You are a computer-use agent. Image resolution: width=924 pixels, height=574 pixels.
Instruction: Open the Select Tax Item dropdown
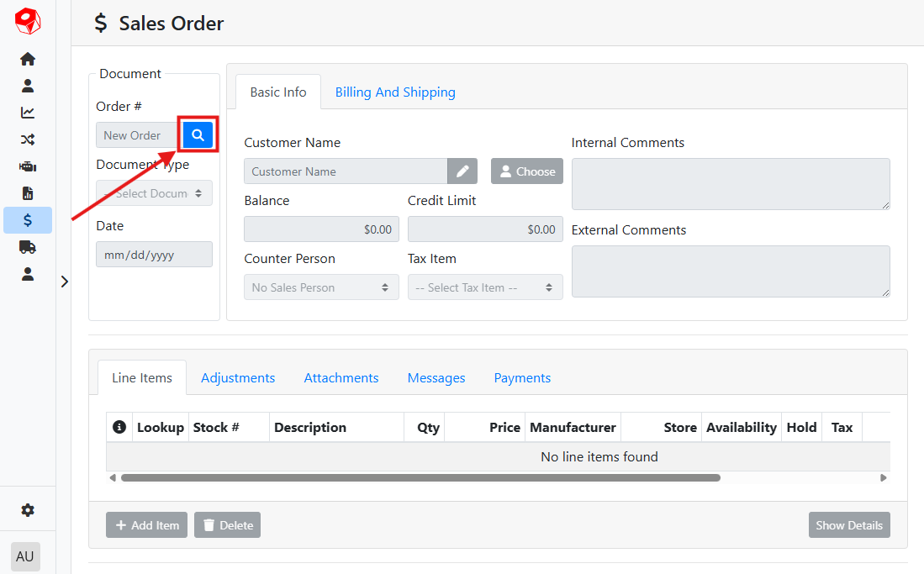coord(485,287)
